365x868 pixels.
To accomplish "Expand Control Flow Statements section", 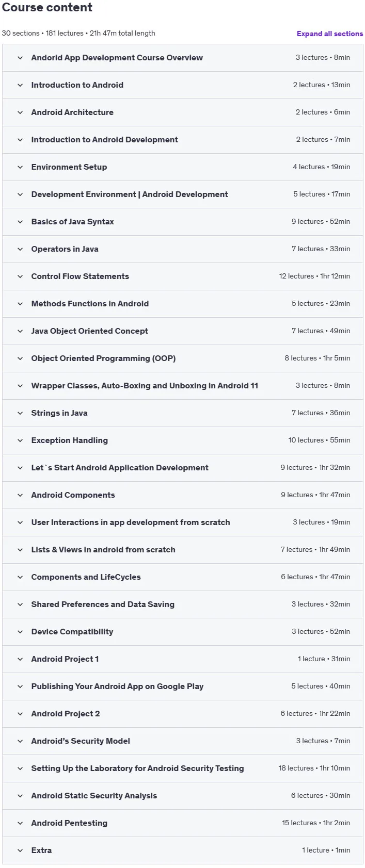I will tap(183, 276).
